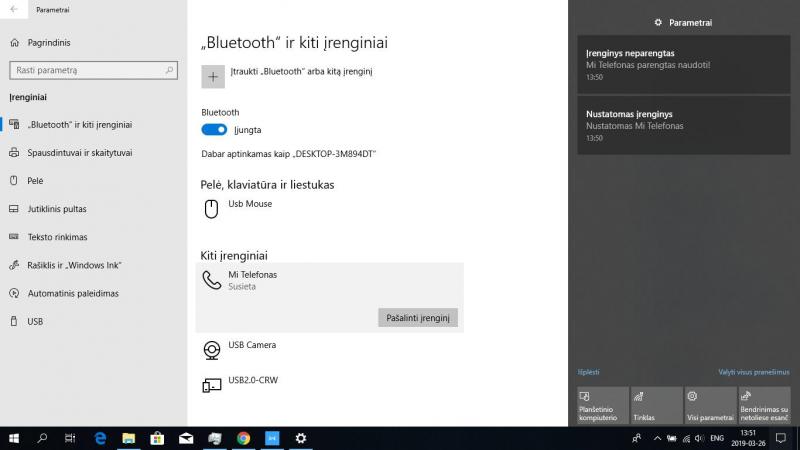This screenshot has width=800, height=450.
Task: Click Įtraukti „Bluetooth“ arba kitą įrenginį
Action: (x=301, y=71)
